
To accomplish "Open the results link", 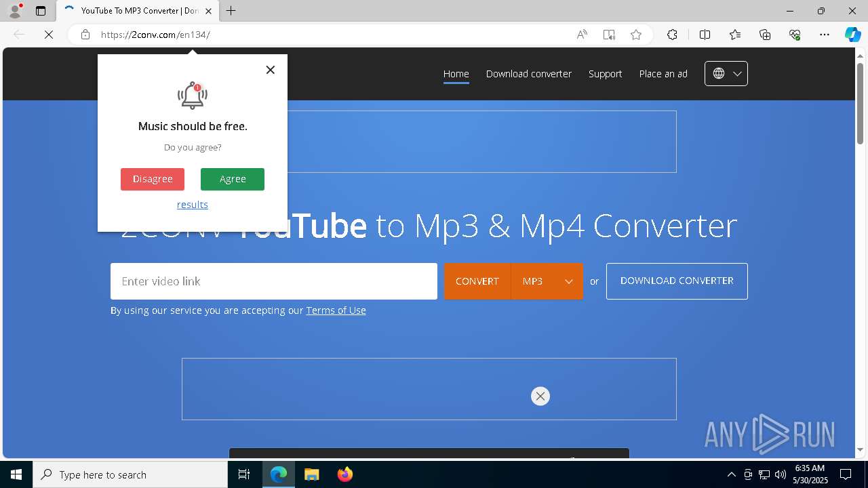I will click(x=193, y=205).
